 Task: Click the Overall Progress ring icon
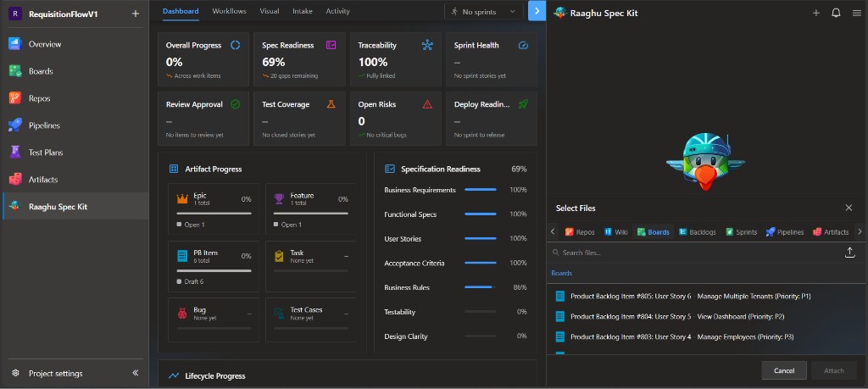tap(236, 46)
